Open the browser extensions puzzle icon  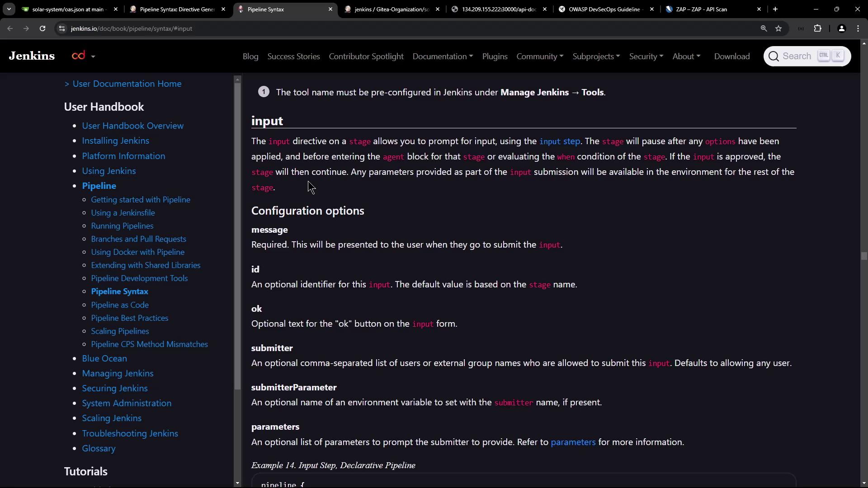pyautogui.click(x=818, y=28)
